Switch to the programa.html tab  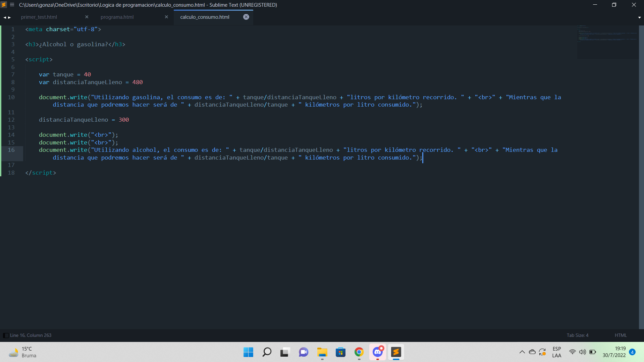(x=117, y=17)
